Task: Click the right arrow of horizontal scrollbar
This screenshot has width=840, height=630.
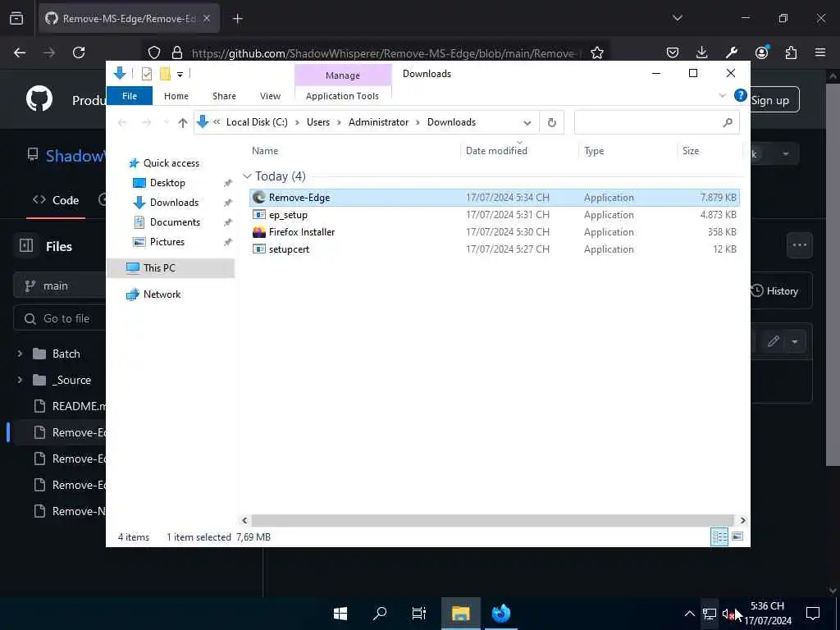Action: click(742, 520)
